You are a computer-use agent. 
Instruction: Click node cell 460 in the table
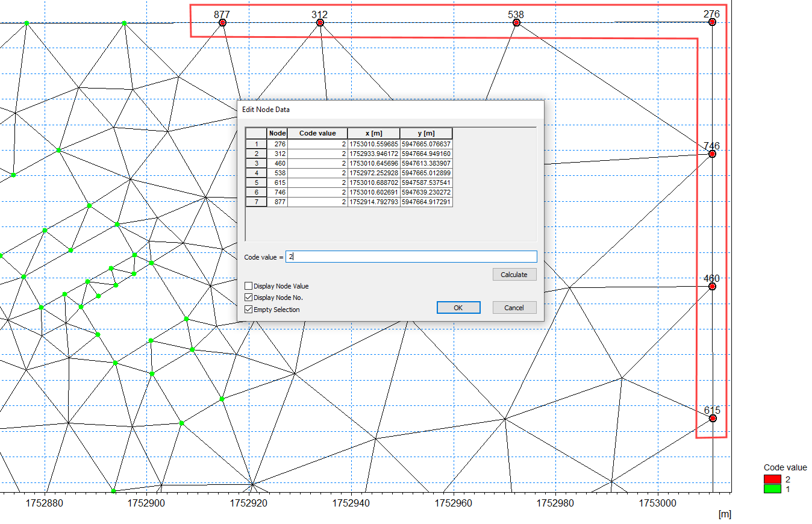(x=277, y=164)
